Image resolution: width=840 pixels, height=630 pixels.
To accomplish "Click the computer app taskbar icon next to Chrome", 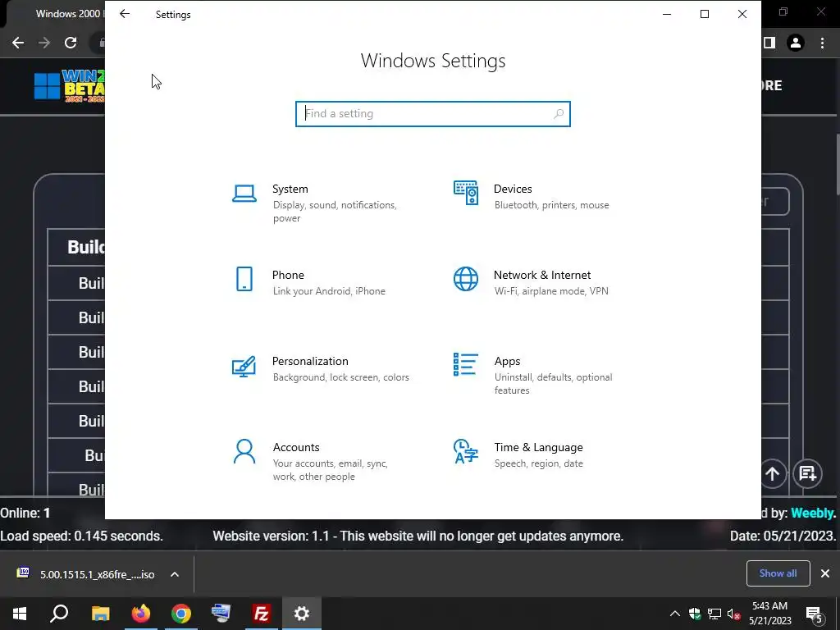I will click(x=221, y=614).
